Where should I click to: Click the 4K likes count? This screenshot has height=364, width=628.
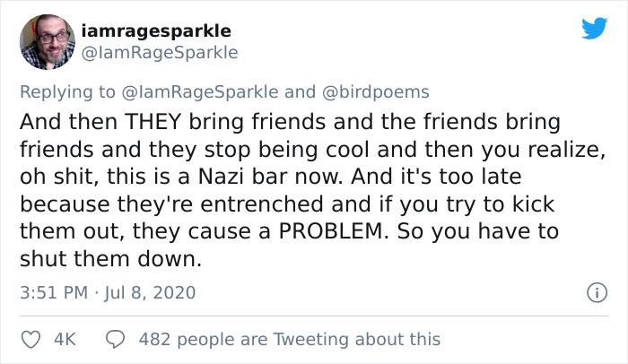[x=65, y=339]
